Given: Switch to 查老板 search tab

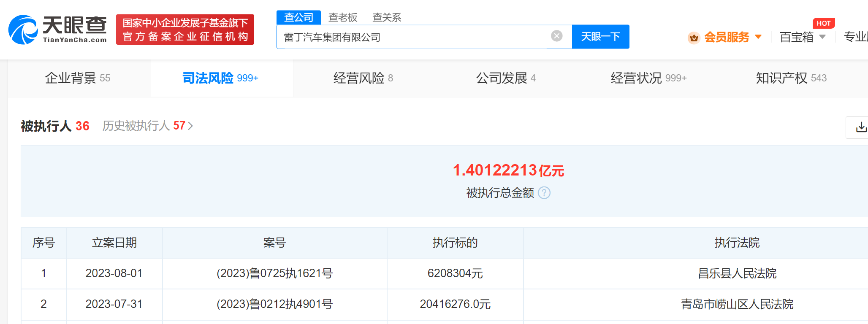Looking at the screenshot, I should pos(343,17).
